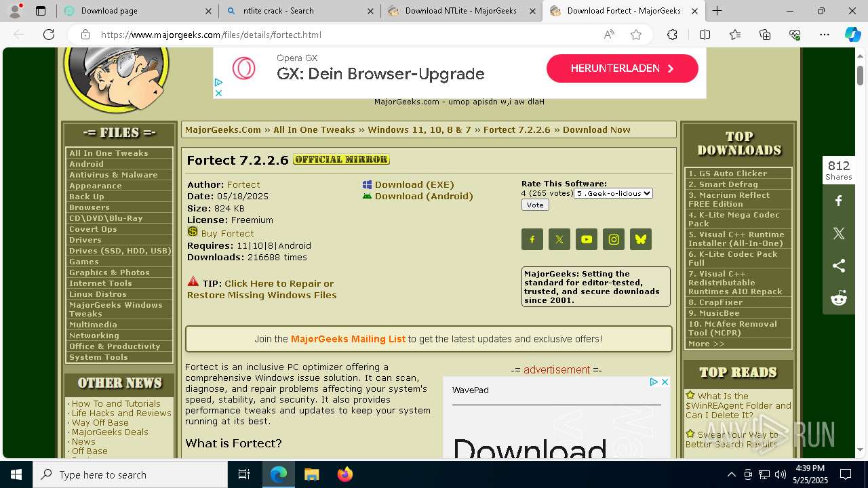This screenshot has height=488, width=868.
Task: Click the Windows taskbar search box
Action: pos(130,474)
